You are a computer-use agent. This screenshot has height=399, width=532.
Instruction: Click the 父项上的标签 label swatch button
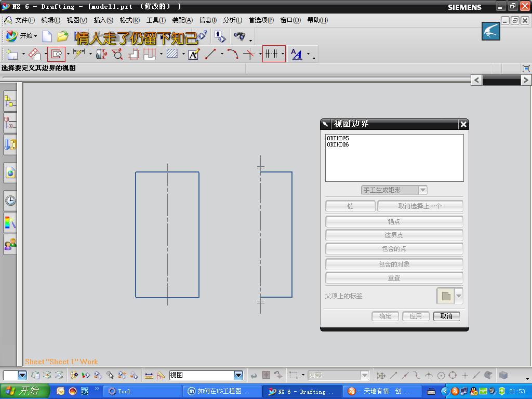(x=446, y=296)
